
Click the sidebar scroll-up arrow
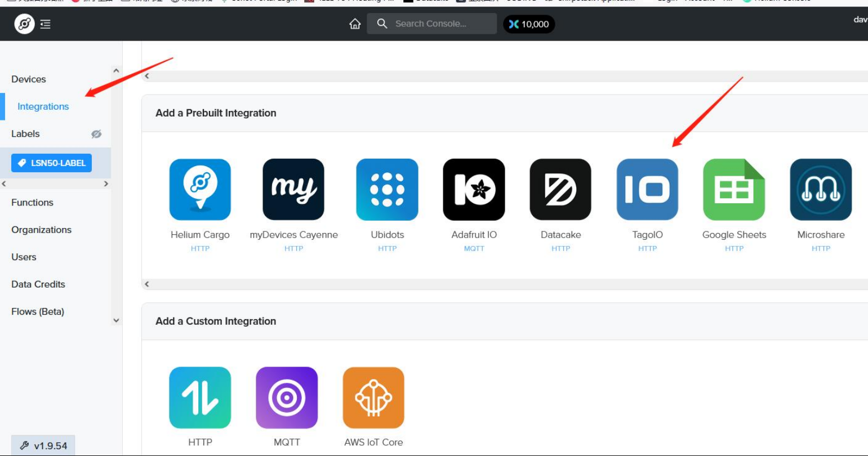pyautogui.click(x=116, y=71)
